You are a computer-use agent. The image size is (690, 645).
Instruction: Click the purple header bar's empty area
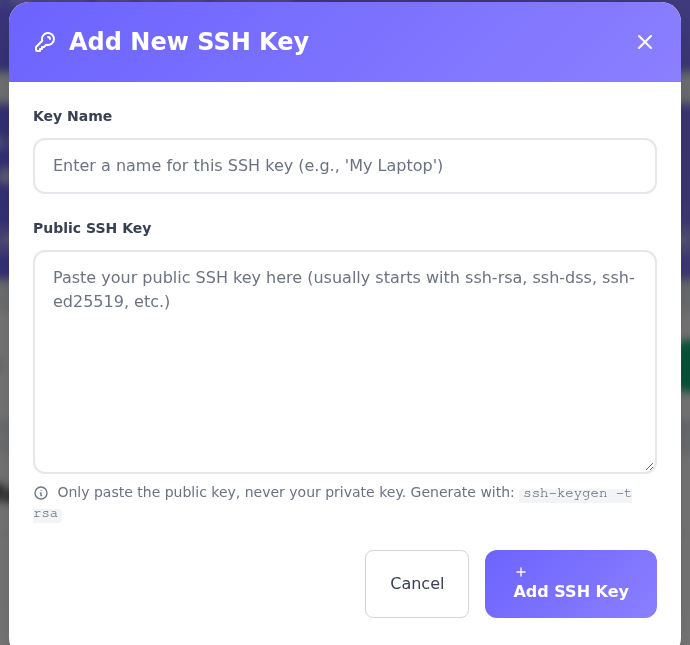tap(471, 42)
